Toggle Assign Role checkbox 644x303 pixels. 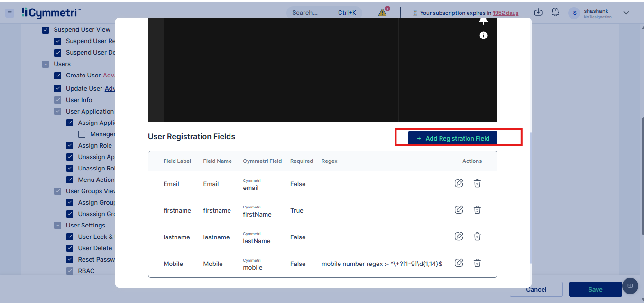coord(70,146)
